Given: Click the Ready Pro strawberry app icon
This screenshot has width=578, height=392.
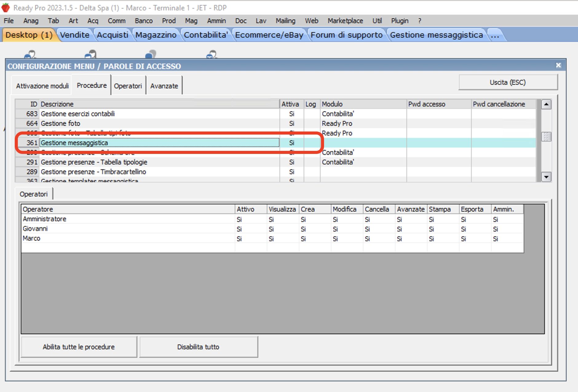Looking at the screenshot, I should [6, 8].
